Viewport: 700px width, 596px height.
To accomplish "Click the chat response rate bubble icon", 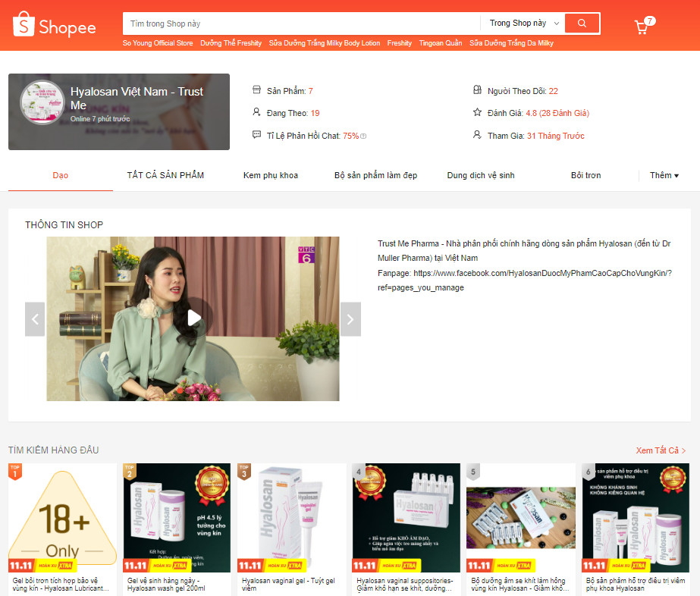I will point(256,134).
